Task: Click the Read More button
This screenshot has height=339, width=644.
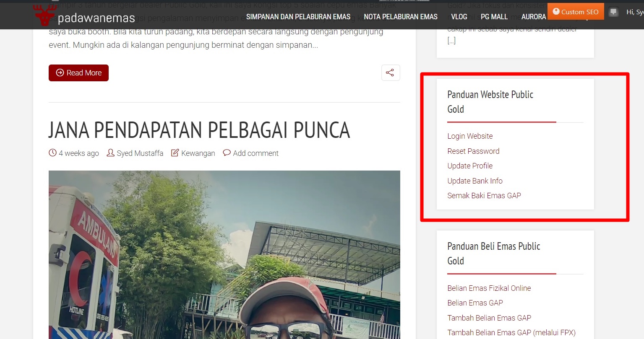Action: click(x=78, y=73)
